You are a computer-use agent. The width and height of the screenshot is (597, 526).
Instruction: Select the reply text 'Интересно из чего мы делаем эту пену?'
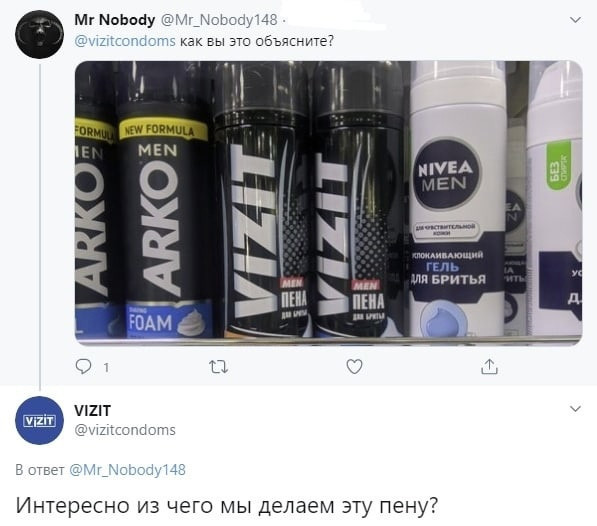(x=227, y=506)
